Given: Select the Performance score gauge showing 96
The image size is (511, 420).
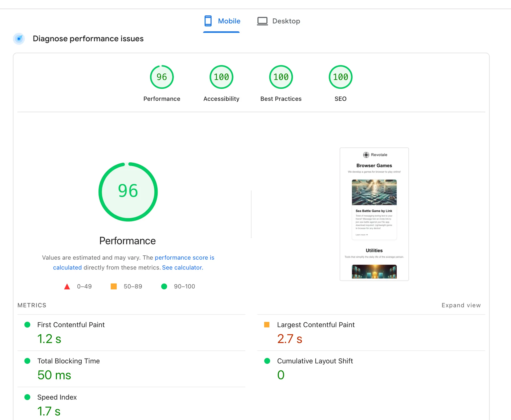Looking at the screenshot, I should pyautogui.click(x=162, y=77).
